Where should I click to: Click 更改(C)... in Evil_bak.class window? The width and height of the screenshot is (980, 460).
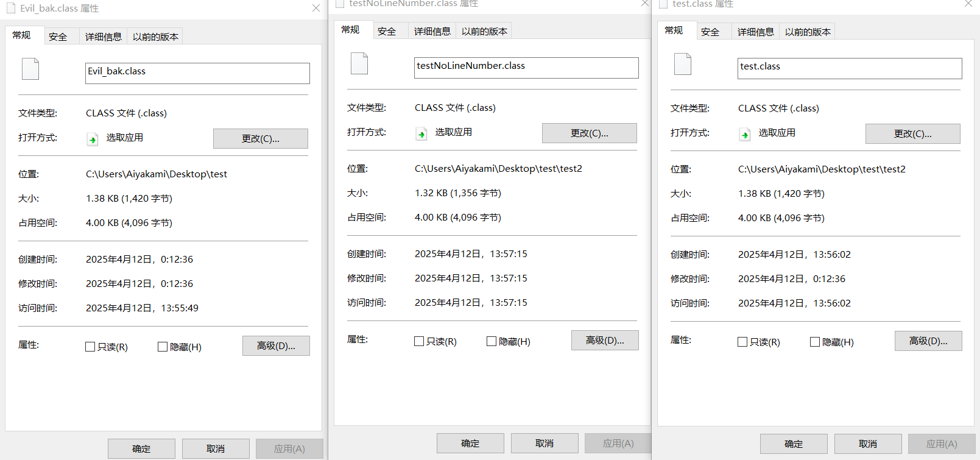click(261, 138)
